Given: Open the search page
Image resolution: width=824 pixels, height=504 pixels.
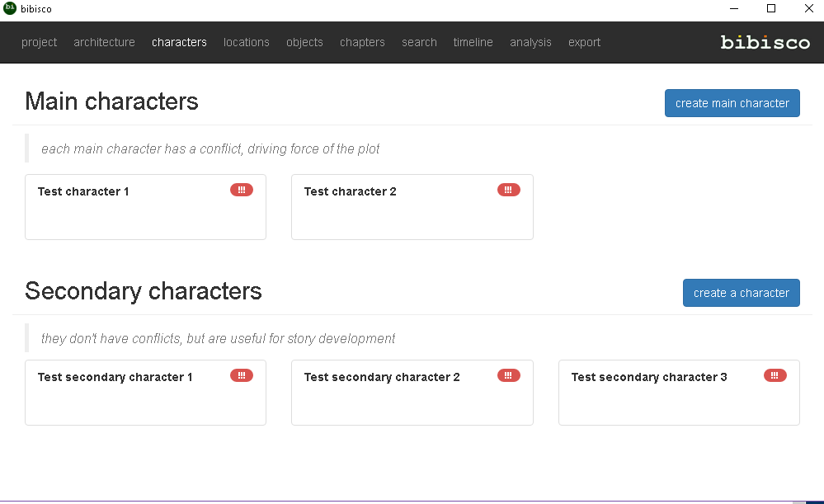Looking at the screenshot, I should pyautogui.click(x=419, y=42).
